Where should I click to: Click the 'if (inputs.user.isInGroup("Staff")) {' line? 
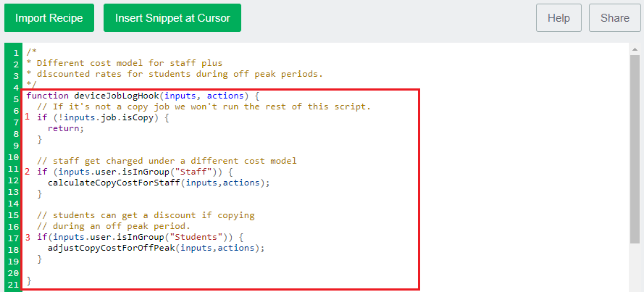point(135,172)
